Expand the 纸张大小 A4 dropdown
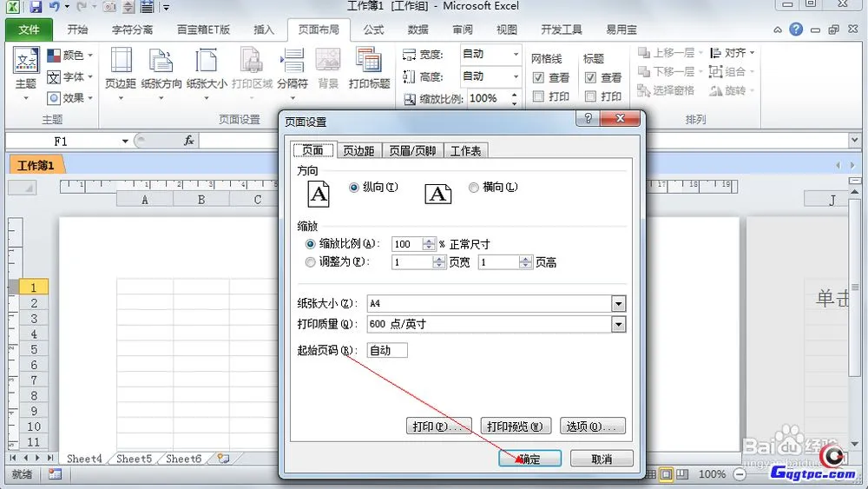This screenshot has width=868, height=489. pos(618,304)
